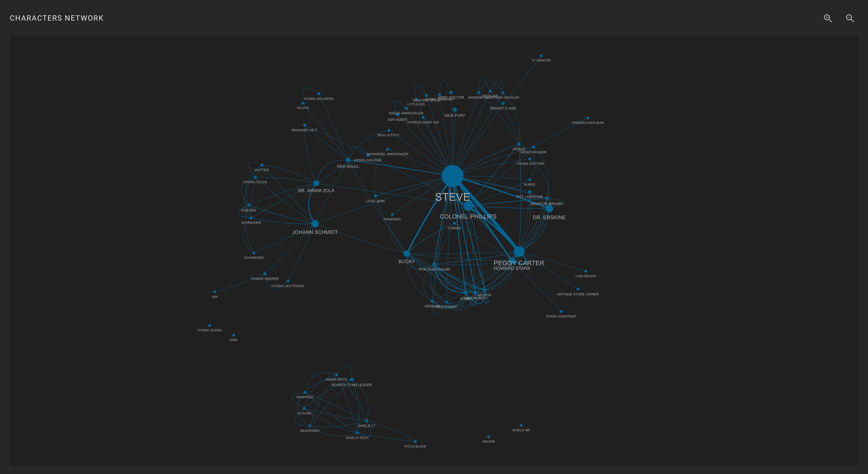Click the DRIVER node dot
The width and height of the screenshot is (868, 474).
[488, 437]
